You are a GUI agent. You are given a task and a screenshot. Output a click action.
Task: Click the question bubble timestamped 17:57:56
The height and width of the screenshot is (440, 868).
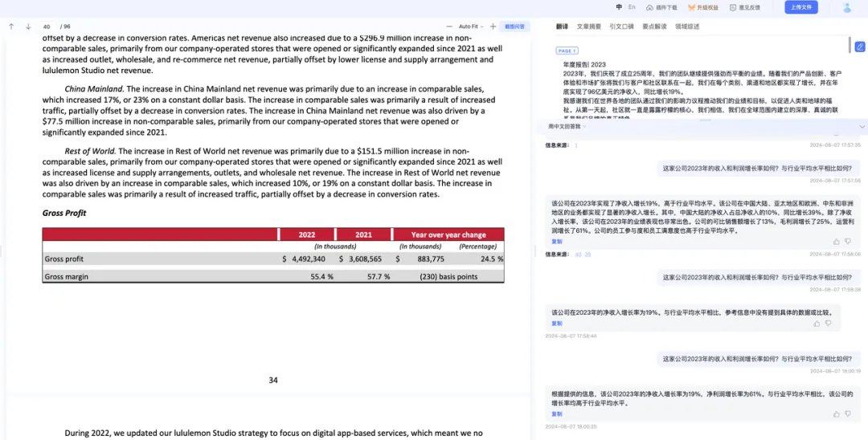(758, 169)
